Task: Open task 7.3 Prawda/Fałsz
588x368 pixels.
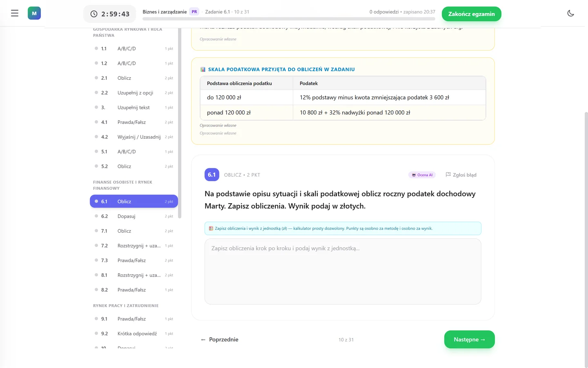Action: coord(134,260)
